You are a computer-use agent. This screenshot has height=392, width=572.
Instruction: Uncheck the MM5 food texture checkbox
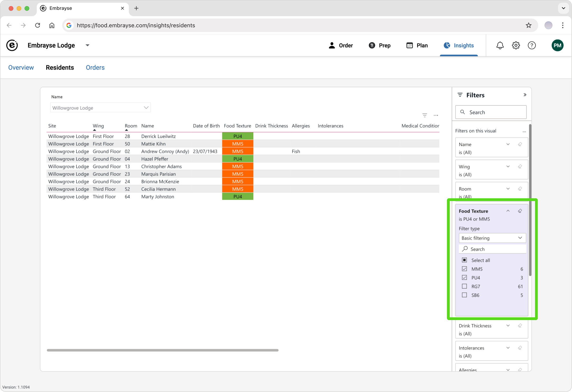[x=464, y=269]
